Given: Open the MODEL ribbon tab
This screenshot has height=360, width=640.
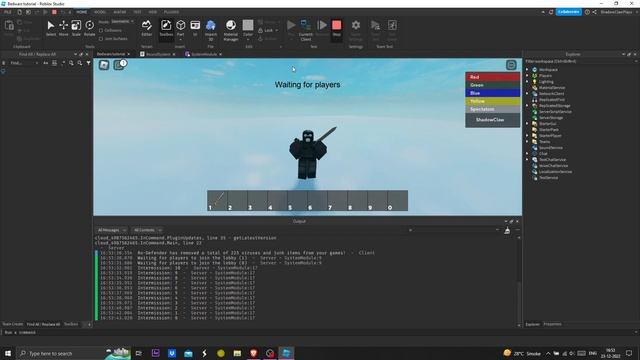Looking at the screenshot, I should pos(100,12).
